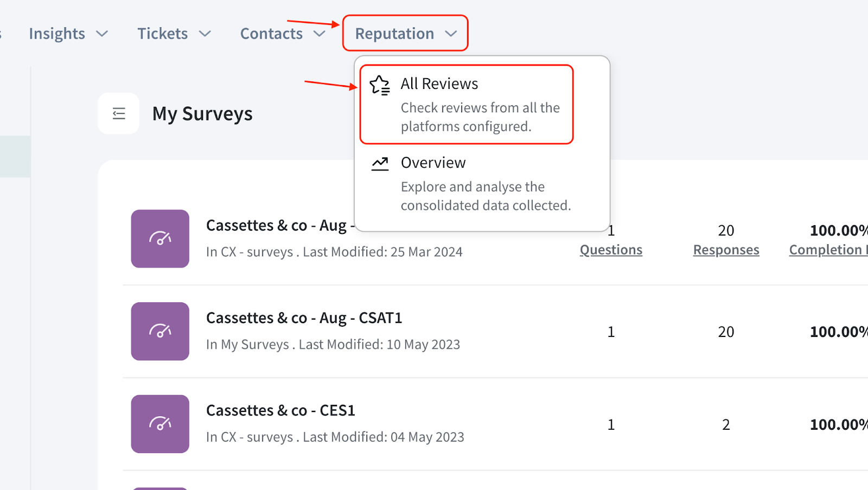Expand the Tickets chevron arrow
Screen dimensions: 868x490
205,34
